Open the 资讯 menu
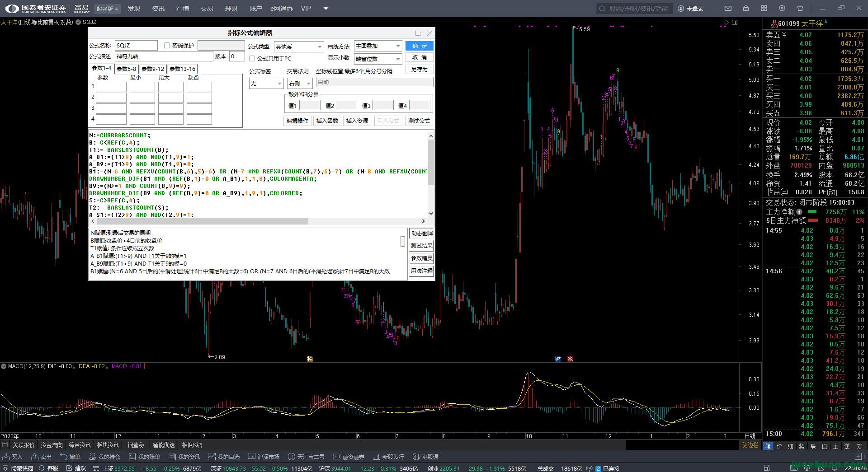This screenshot has width=868, height=472. click(x=158, y=9)
